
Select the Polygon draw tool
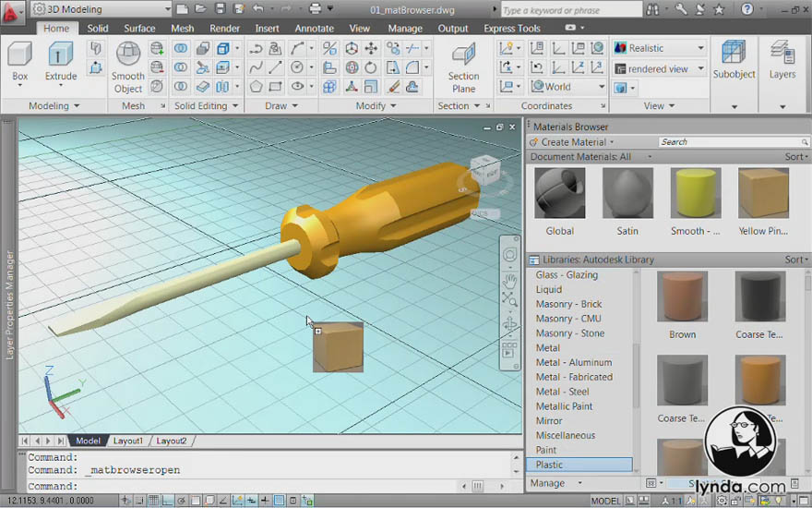256,87
